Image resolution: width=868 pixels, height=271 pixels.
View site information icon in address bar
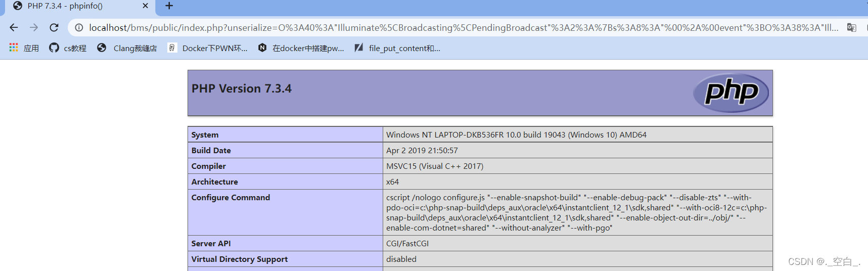point(79,28)
